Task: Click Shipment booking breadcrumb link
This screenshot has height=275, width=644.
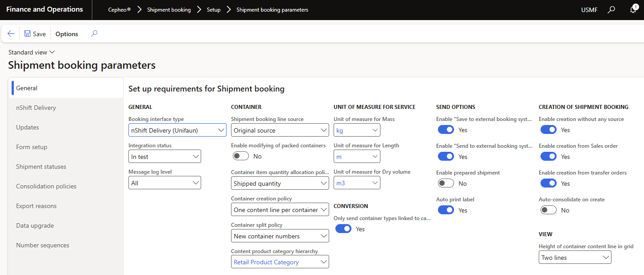Action: click(169, 10)
